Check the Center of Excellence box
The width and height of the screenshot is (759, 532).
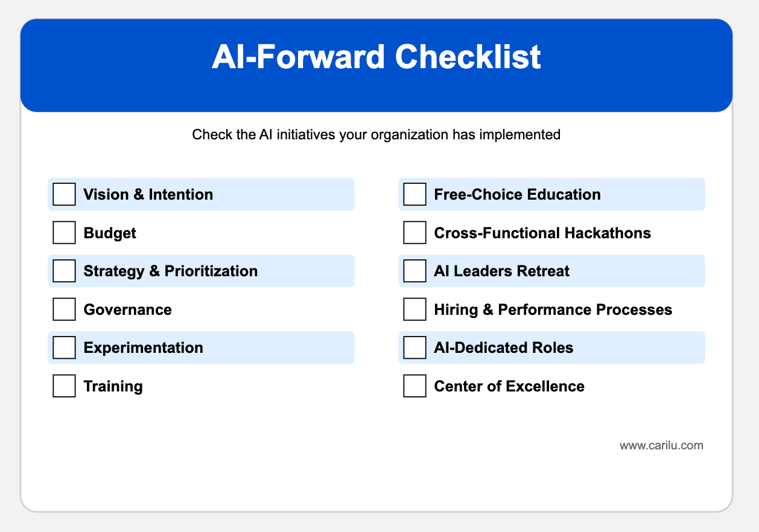(414, 386)
